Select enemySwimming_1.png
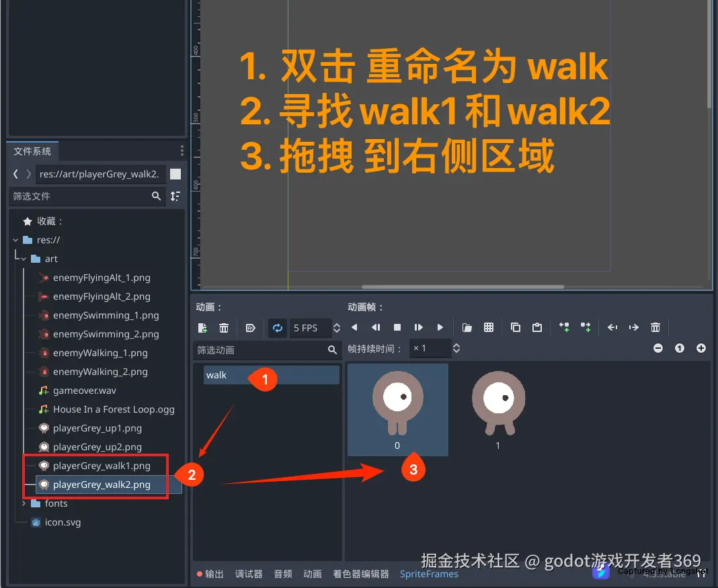Viewport: 718px width, 588px height. [106, 315]
